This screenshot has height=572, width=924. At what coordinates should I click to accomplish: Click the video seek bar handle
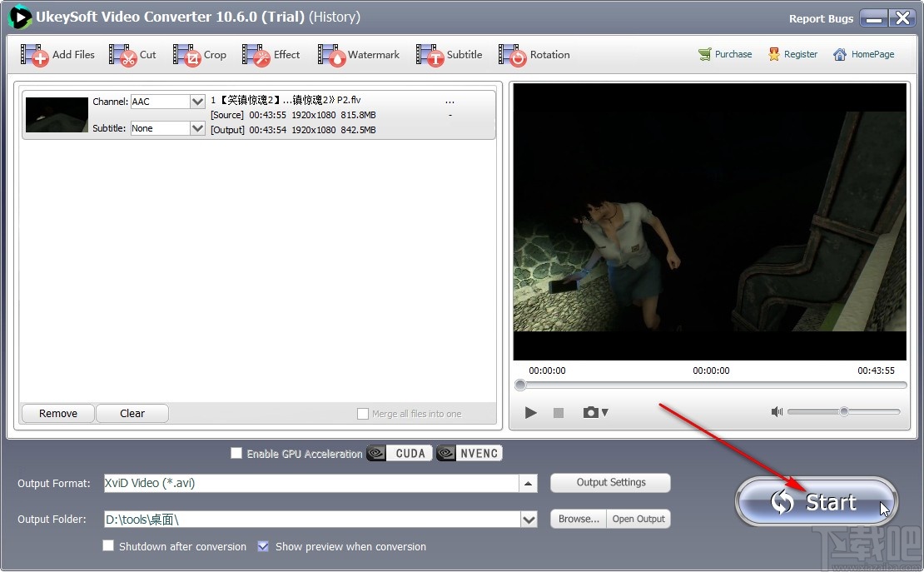[x=519, y=385]
